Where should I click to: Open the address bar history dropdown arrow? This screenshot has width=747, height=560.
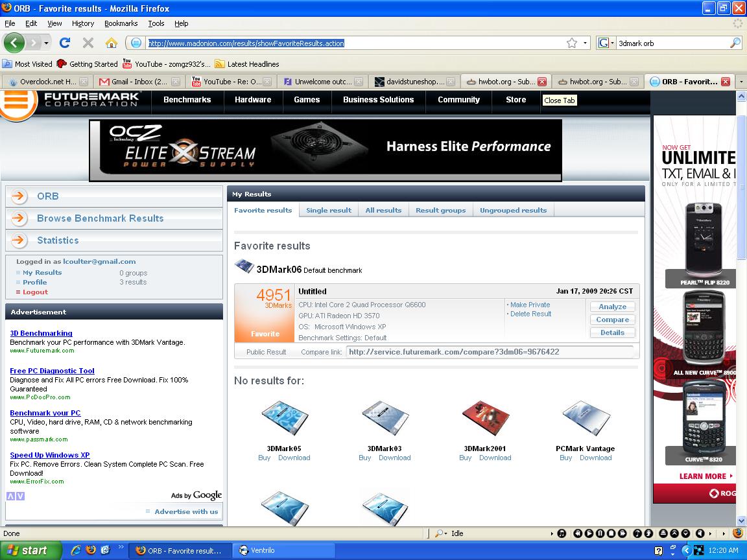coord(585,43)
